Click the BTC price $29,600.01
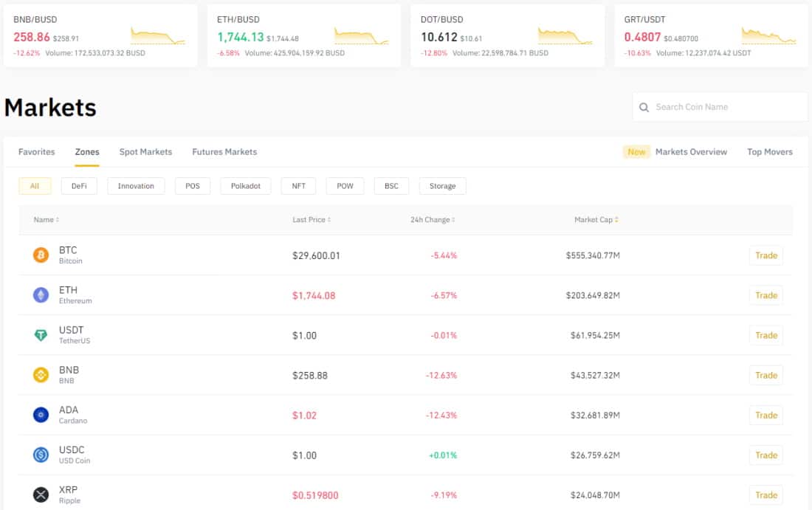 316,255
